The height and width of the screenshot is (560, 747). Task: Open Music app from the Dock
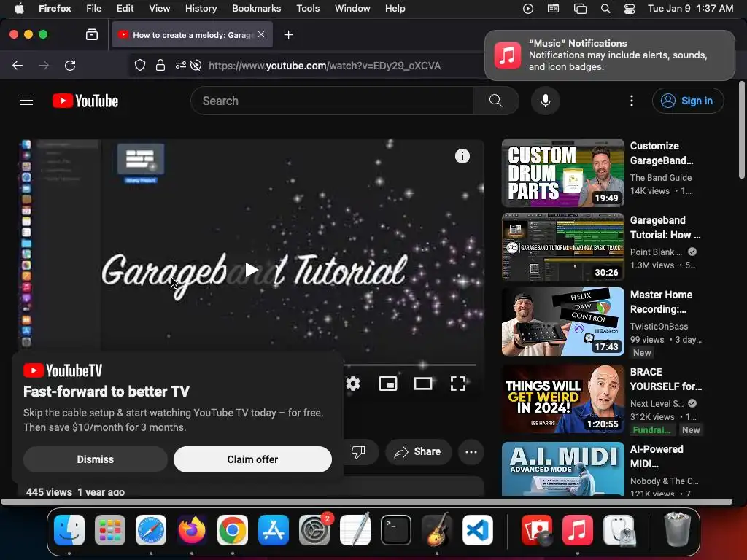tap(578, 530)
